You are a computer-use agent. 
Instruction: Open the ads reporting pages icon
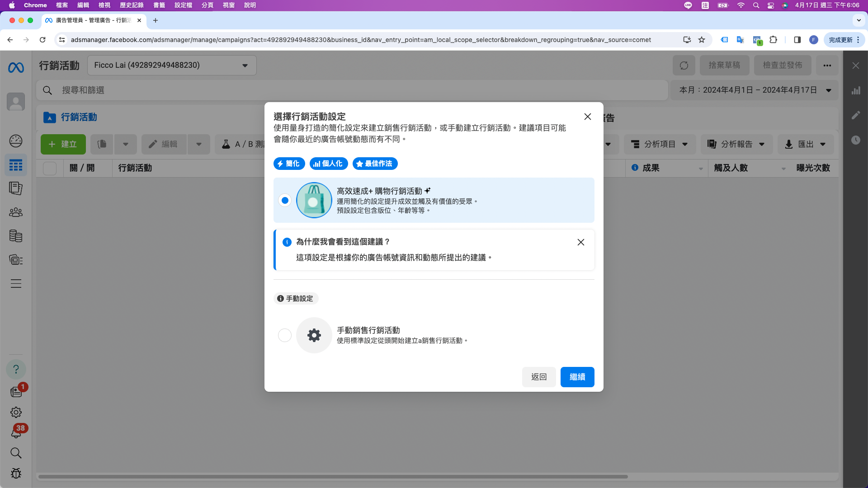[16, 188]
